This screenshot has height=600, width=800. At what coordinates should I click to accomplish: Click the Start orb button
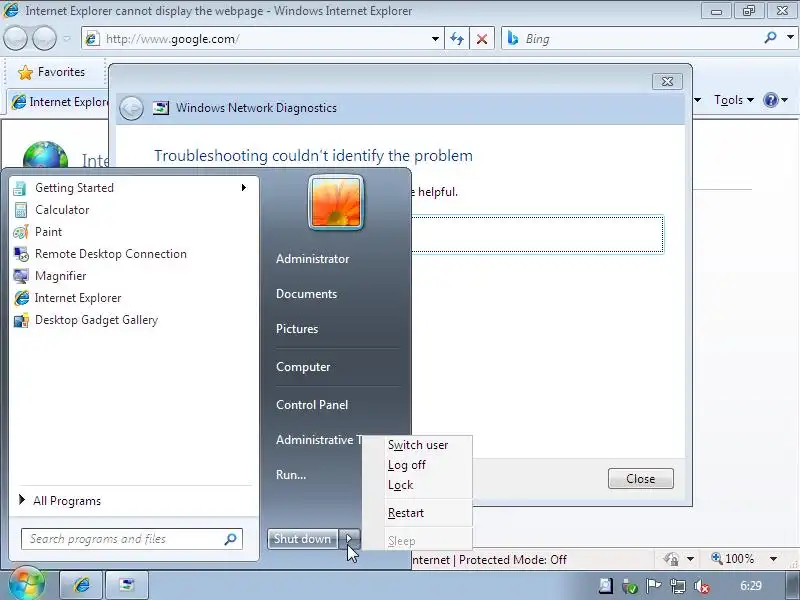[27, 584]
